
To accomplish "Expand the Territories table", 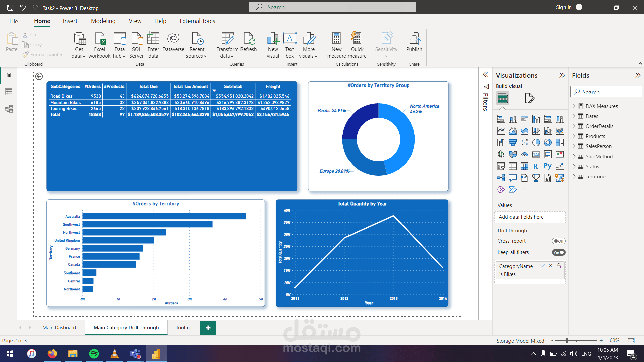I will pyautogui.click(x=574, y=176).
